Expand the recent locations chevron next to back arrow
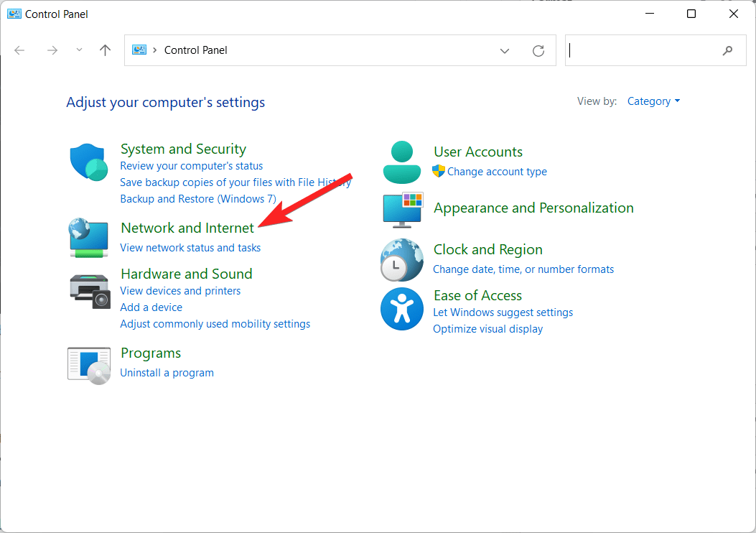 coord(79,50)
